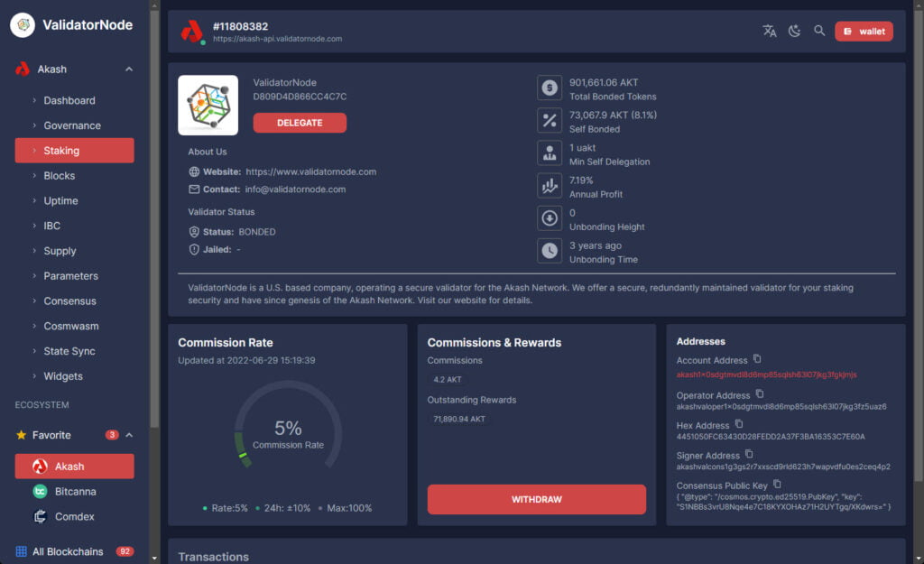The width and height of the screenshot is (924, 564).
Task: Open State Sync in the sidebar
Action: click(x=74, y=351)
